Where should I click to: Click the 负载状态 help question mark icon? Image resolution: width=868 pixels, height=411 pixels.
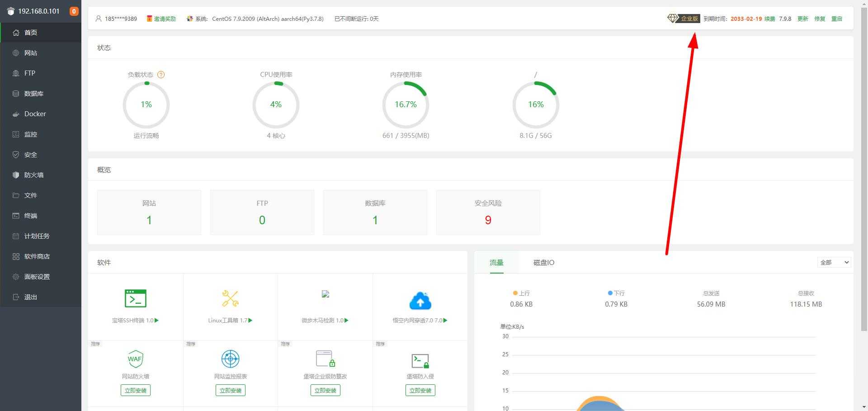161,75
